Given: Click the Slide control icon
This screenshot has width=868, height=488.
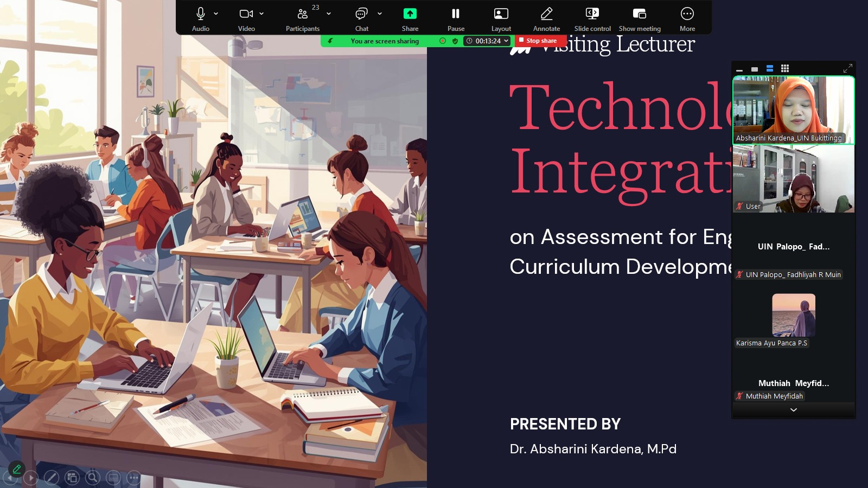Looking at the screenshot, I should click(x=592, y=19).
